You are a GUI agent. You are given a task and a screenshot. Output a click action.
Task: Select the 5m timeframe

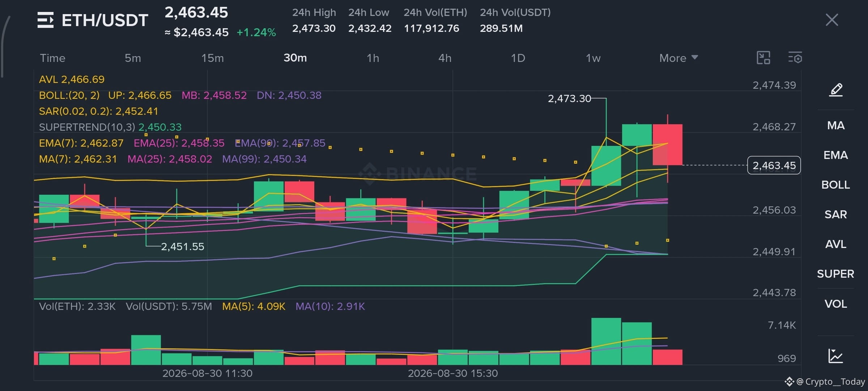(x=133, y=58)
